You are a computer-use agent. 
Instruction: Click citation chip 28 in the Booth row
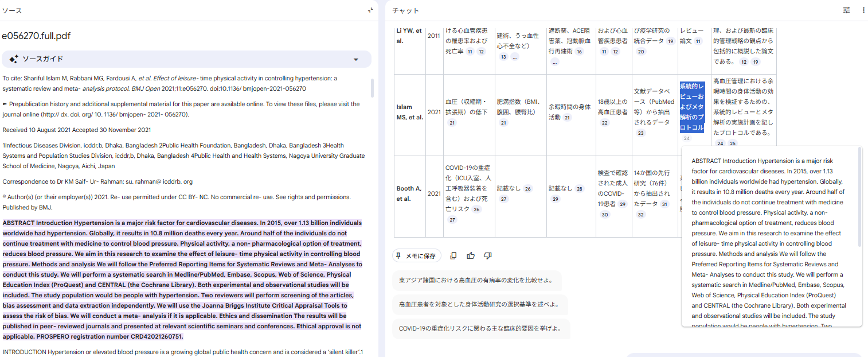pyautogui.click(x=579, y=189)
